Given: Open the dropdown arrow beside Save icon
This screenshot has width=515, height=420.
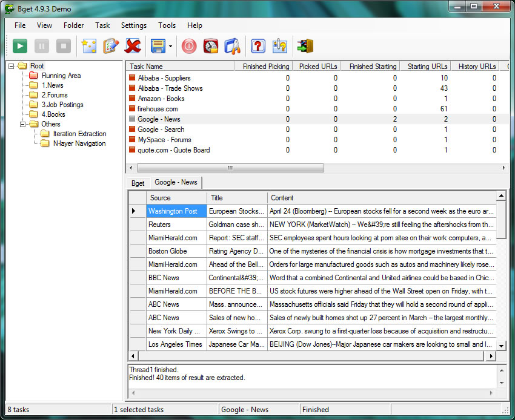Looking at the screenshot, I should [x=170, y=46].
